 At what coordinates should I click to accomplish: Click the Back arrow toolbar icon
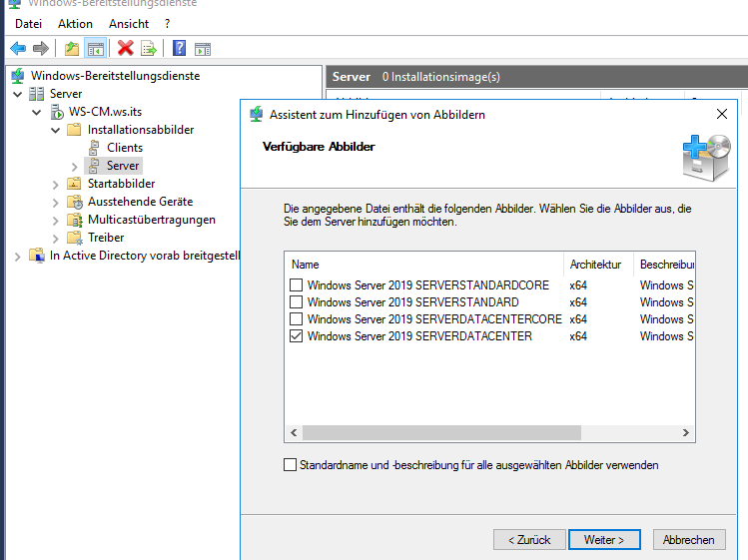click(18, 48)
